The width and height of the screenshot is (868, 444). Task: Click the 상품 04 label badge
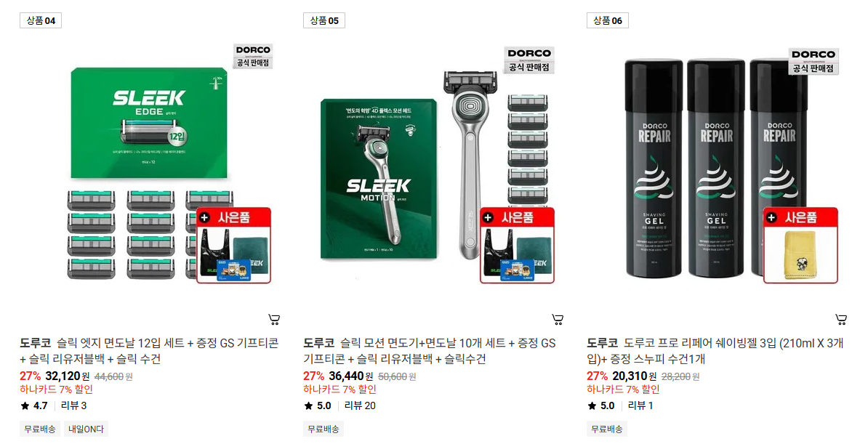pyautogui.click(x=41, y=20)
